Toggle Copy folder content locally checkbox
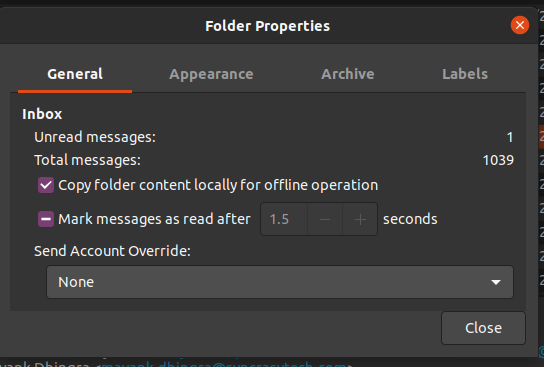Viewport: 544px width, 367px height. pyautogui.click(x=46, y=185)
